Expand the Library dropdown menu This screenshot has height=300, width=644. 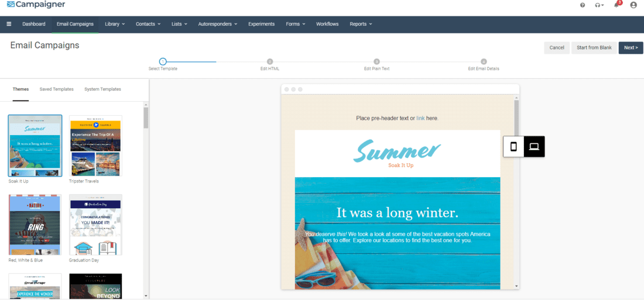[x=115, y=24]
